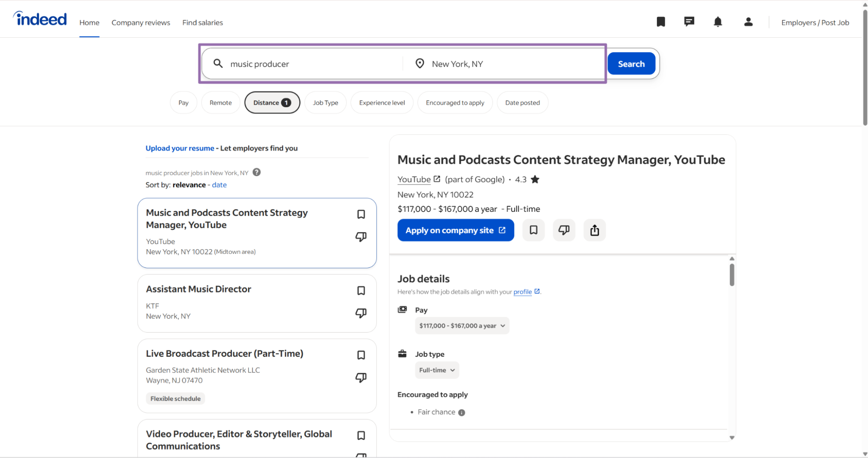Open the profile account icon
The width and height of the screenshot is (868, 458).
tap(748, 22)
